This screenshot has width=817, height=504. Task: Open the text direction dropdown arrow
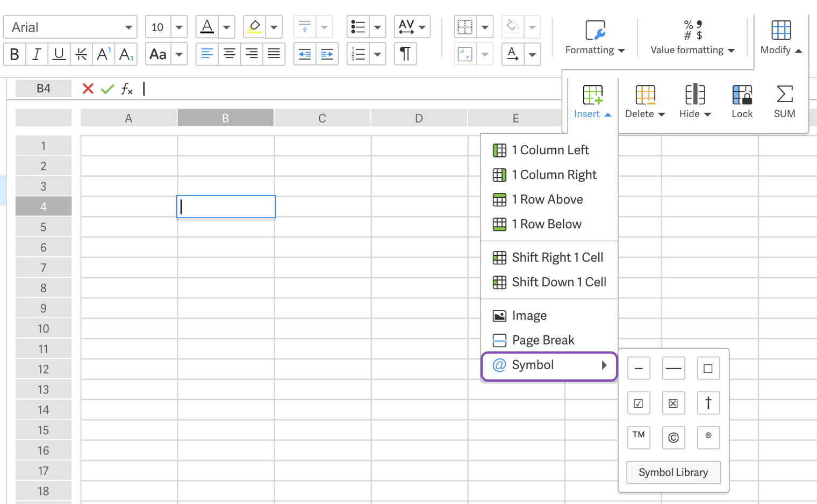tap(532, 54)
